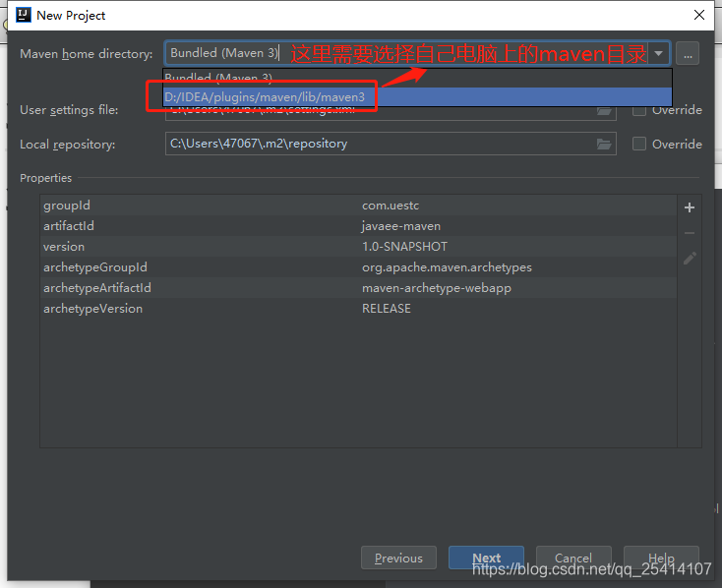This screenshot has height=588, width=722.
Task: Close the New Project dialog
Action: [699, 15]
